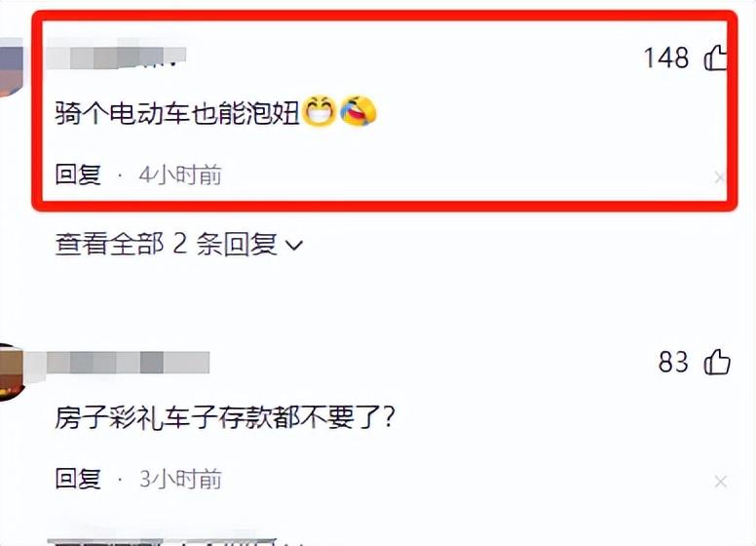This screenshot has height=546, width=756.
Task: Click the 4小时前 timestamp
Action: tap(180, 175)
